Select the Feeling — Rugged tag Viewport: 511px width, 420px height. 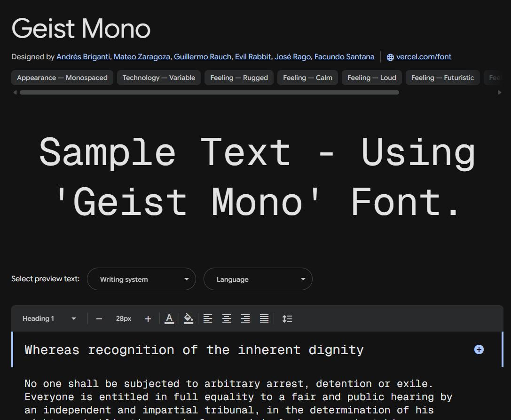coord(239,78)
